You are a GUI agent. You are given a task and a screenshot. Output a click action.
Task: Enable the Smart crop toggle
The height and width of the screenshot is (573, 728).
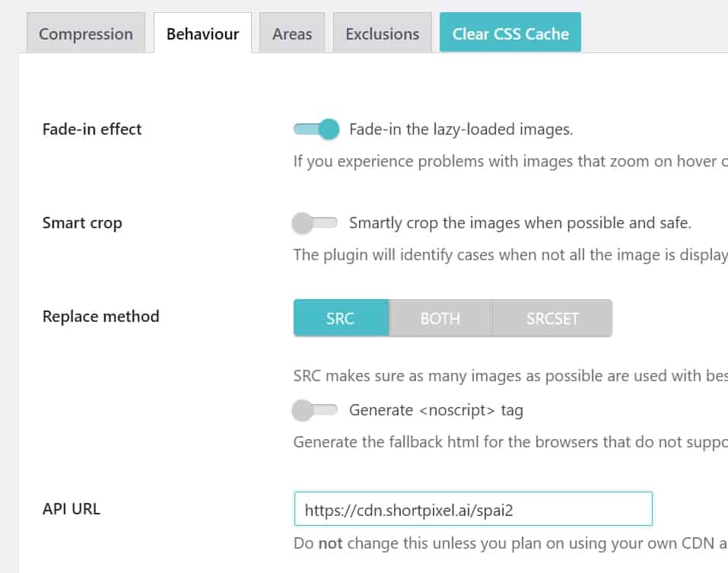[x=315, y=223]
